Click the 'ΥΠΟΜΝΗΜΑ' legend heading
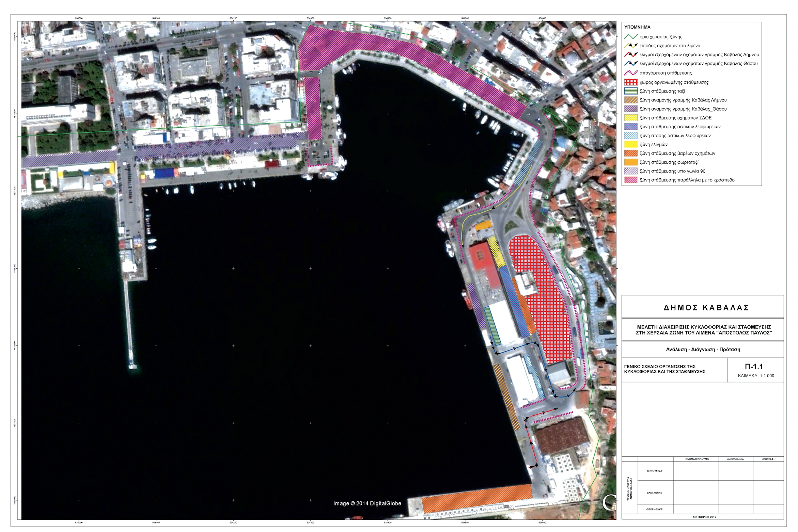 pos(637,27)
